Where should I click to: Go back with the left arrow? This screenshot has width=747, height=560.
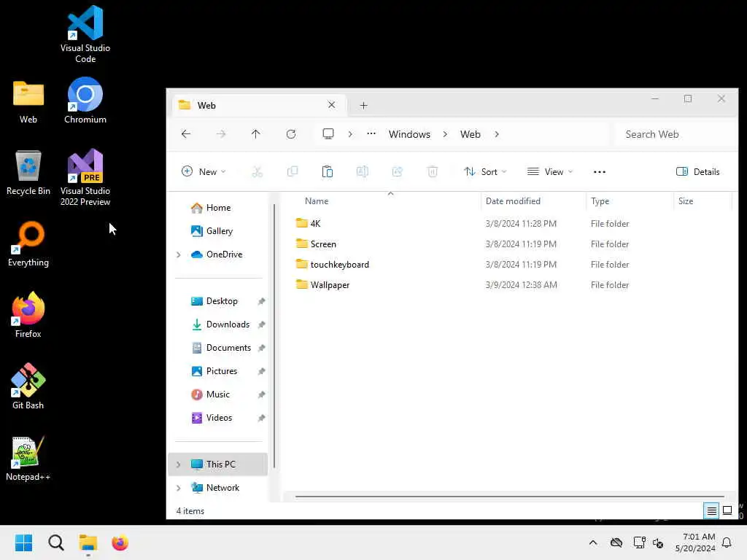[186, 134]
